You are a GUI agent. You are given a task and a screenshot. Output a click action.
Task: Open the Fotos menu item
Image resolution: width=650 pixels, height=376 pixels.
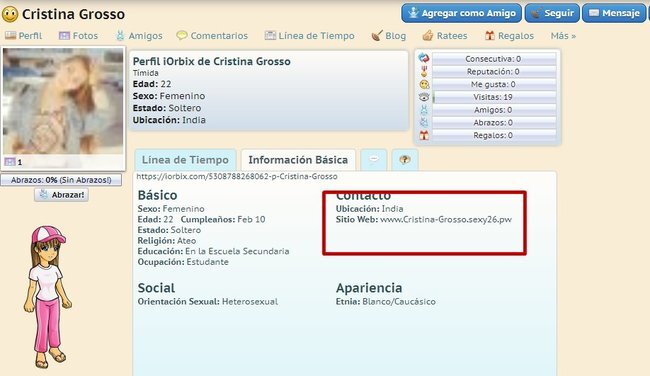point(78,36)
